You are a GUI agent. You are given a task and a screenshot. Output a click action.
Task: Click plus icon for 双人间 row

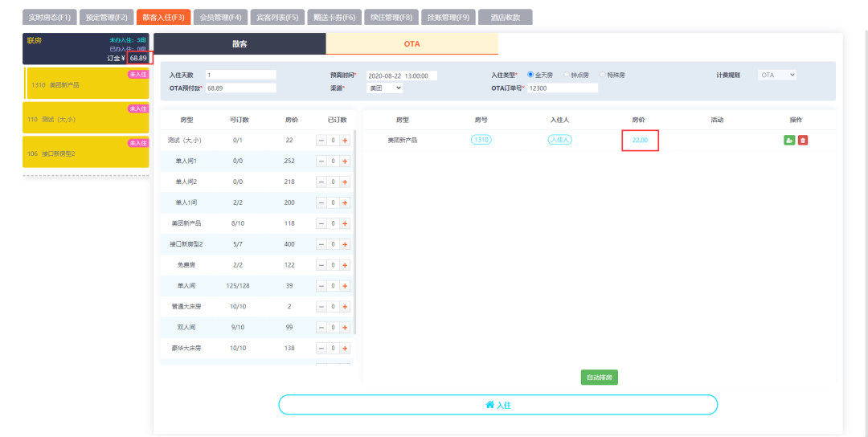click(x=345, y=328)
